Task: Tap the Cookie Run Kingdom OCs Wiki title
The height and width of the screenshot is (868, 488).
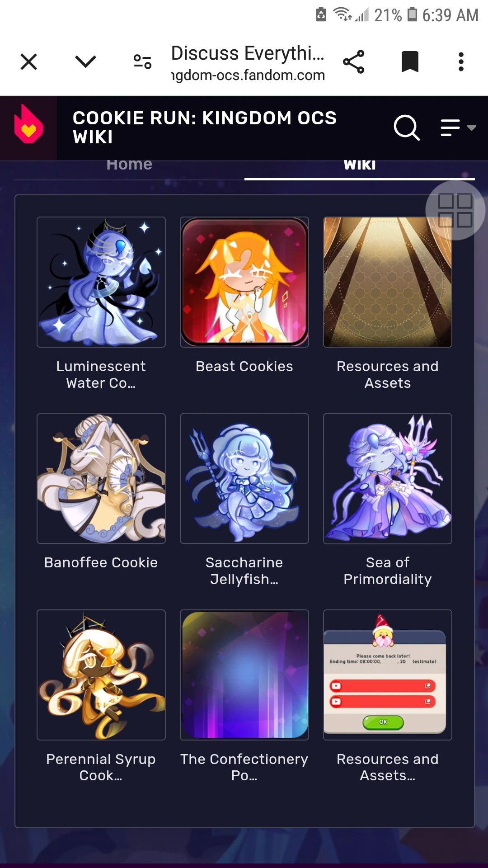Action: (x=205, y=127)
